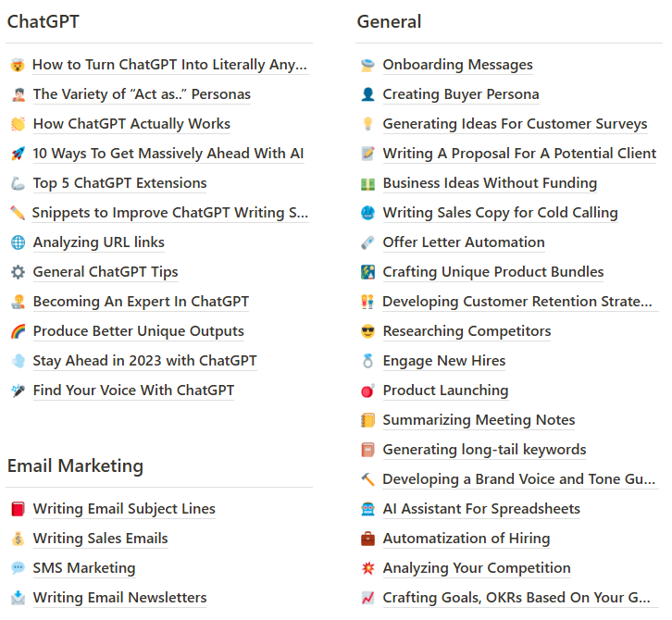Go to Onboarding Messages page

click(x=457, y=65)
